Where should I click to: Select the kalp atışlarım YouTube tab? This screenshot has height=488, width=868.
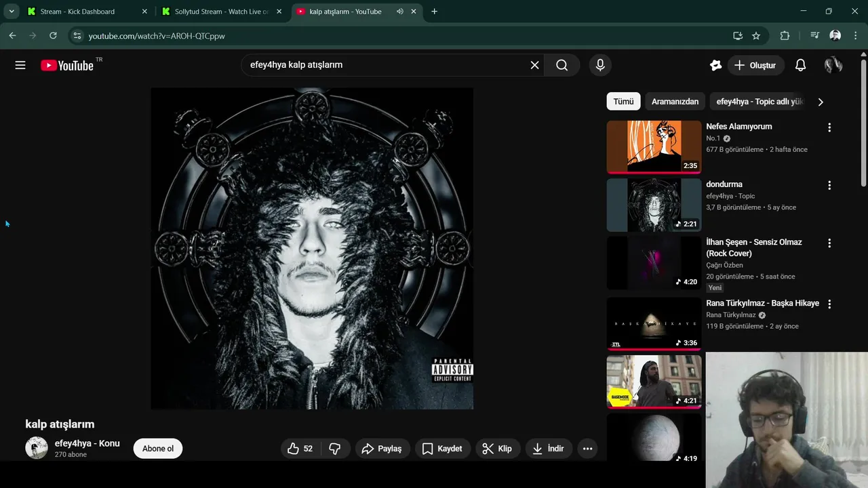[358, 12]
